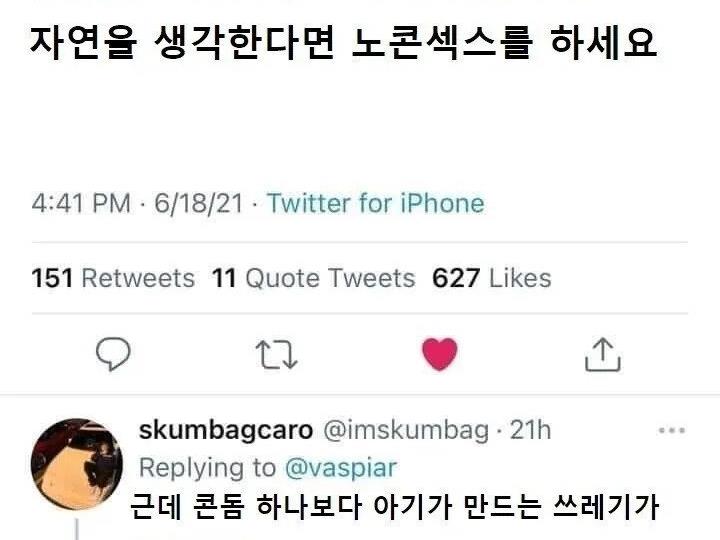Viewport: 720px width, 540px height.
Task: Unlike the tweet via red heart
Action: pos(439,354)
